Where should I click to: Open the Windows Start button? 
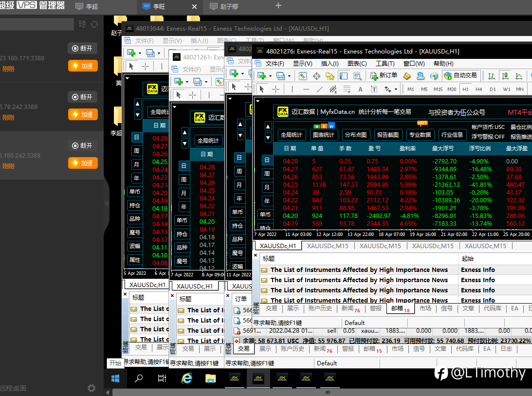[x=115, y=378]
